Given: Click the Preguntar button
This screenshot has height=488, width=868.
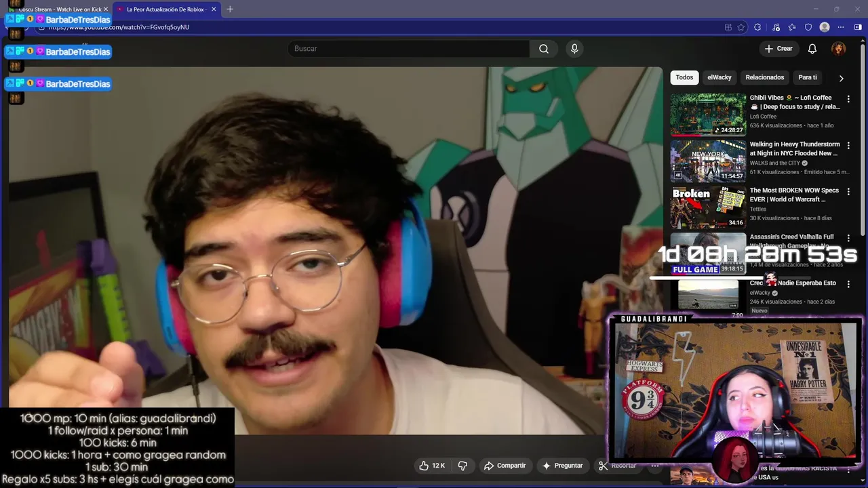Looking at the screenshot, I should point(562,466).
